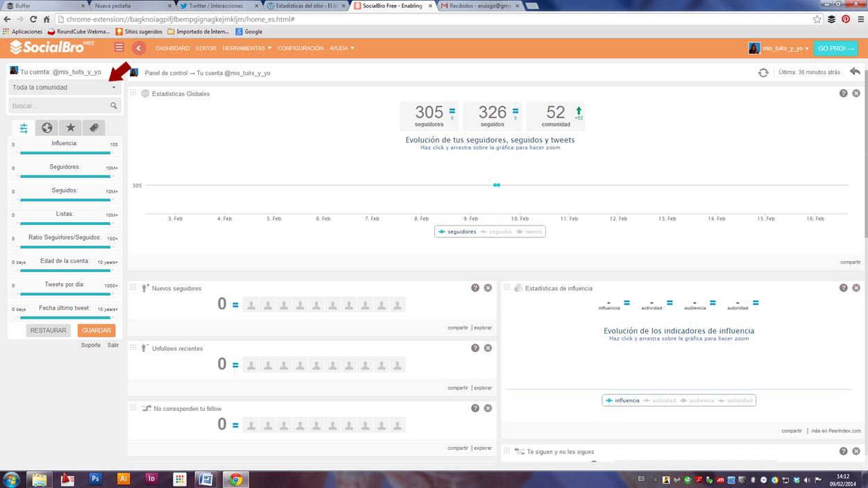Open the globe filter tab icon
Image resolution: width=868 pixels, height=488 pixels.
click(46, 128)
